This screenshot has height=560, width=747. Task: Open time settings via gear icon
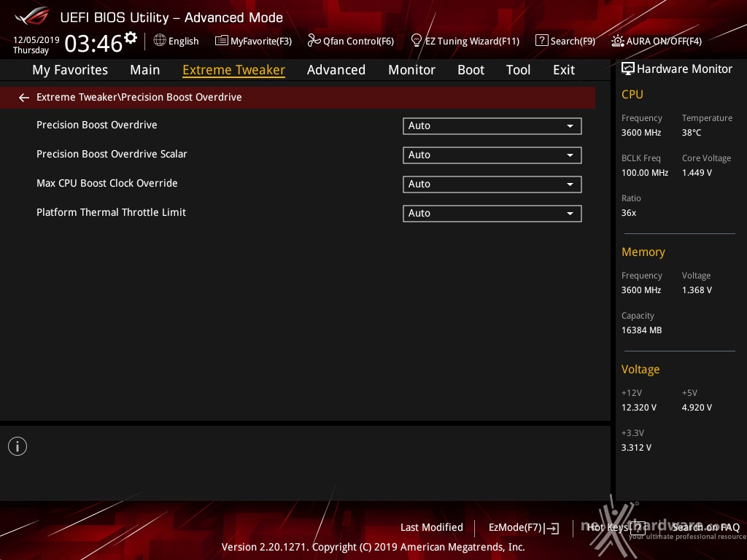point(131,38)
